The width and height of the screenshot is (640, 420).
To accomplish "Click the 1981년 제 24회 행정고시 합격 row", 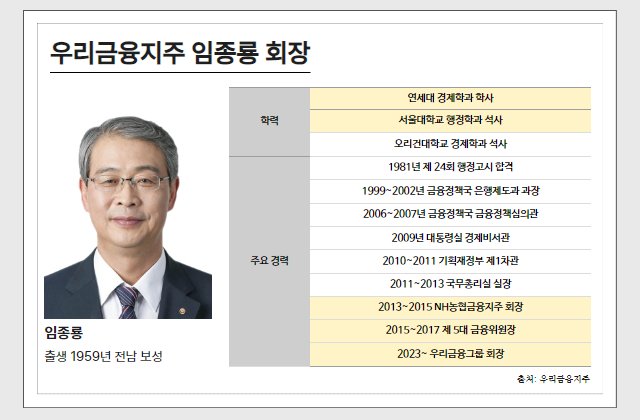I will click(x=450, y=167).
